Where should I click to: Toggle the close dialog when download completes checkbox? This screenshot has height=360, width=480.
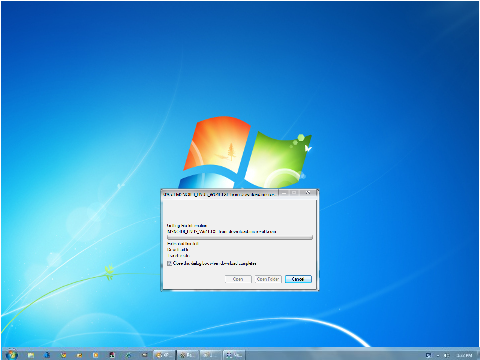tap(169, 263)
